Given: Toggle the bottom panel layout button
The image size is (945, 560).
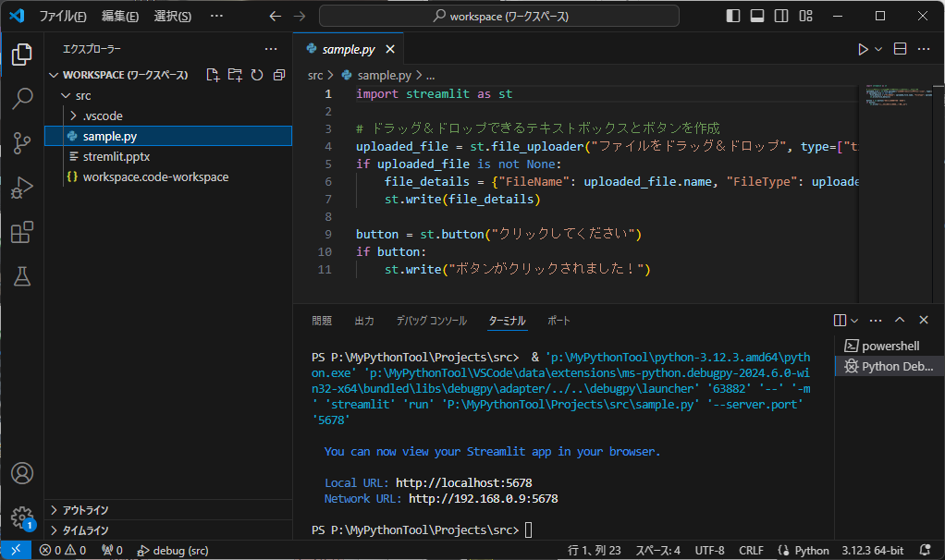Looking at the screenshot, I should point(757,16).
